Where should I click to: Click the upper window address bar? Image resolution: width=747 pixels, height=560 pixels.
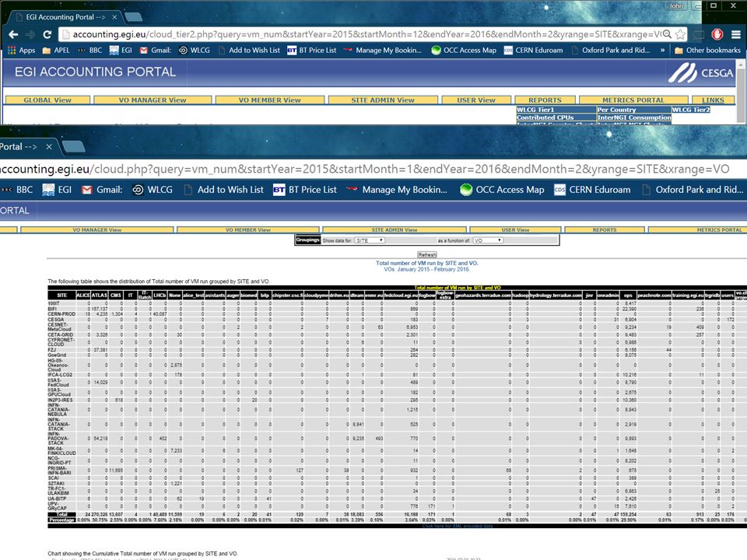pos(366,34)
